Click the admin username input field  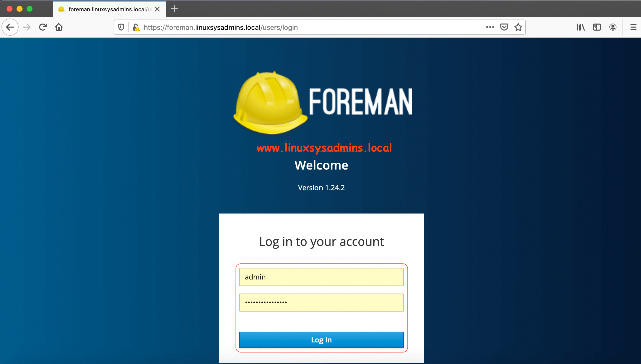(320, 277)
